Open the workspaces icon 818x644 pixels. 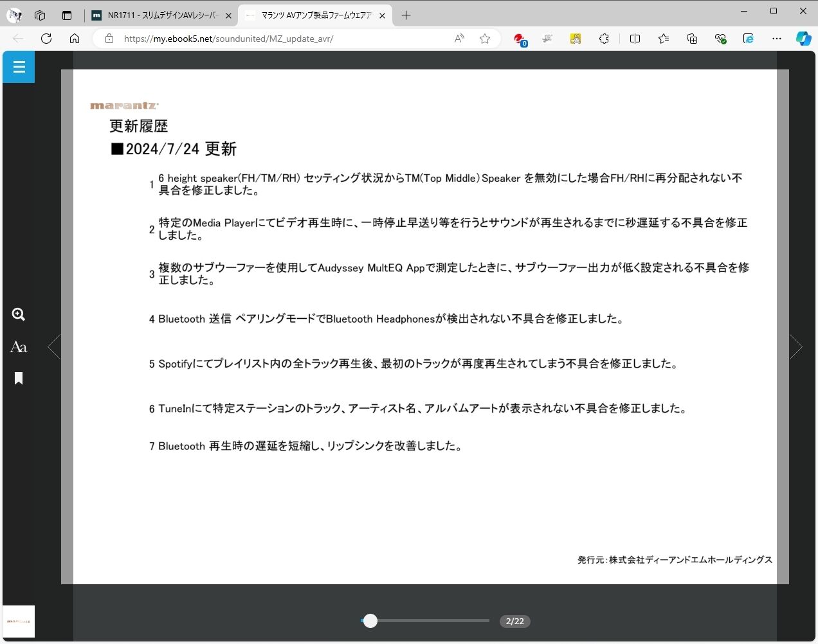[x=40, y=15]
